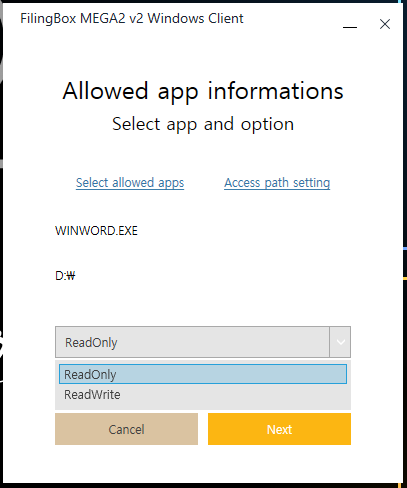Click the tan Cancel button
Viewport: 407px width, 488px height.
point(126,429)
